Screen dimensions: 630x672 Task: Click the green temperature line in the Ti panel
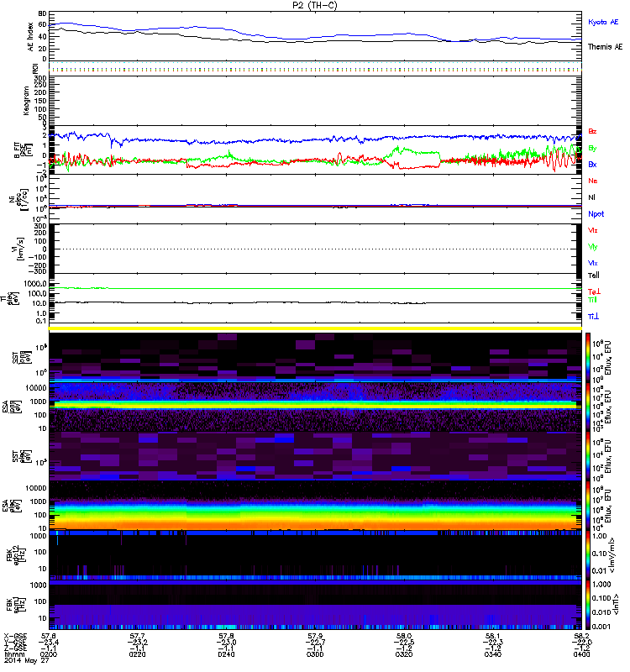[315, 288]
